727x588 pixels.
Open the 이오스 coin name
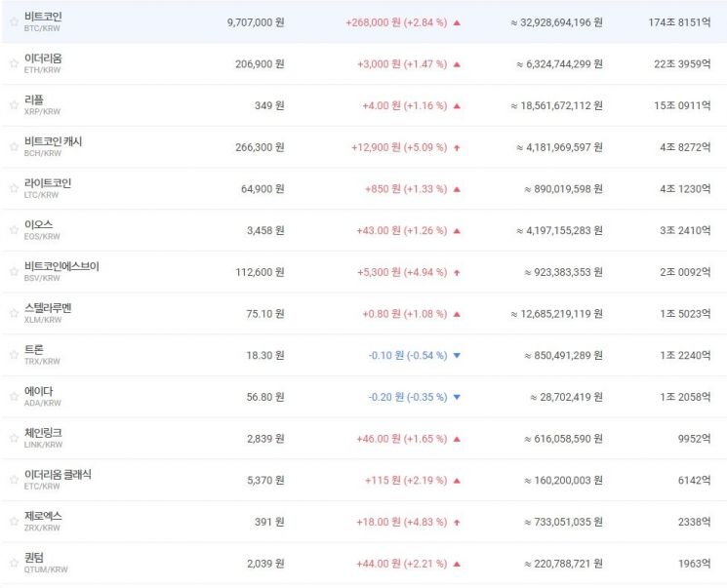(x=38, y=224)
